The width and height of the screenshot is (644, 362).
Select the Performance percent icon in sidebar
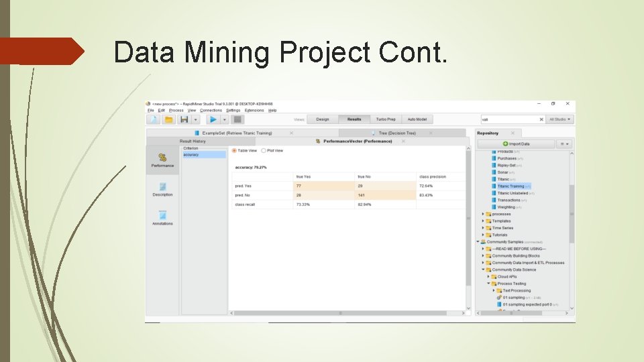tap(162, 160)
